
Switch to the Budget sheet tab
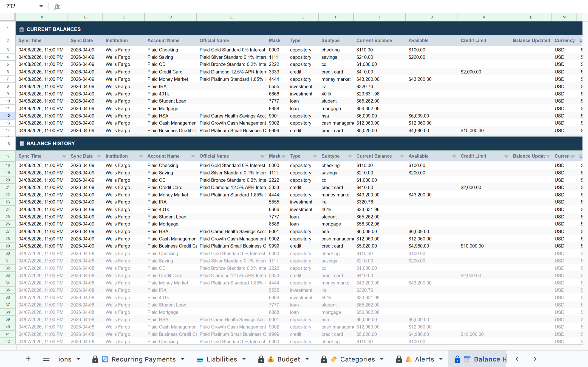[x=289, y=359]
